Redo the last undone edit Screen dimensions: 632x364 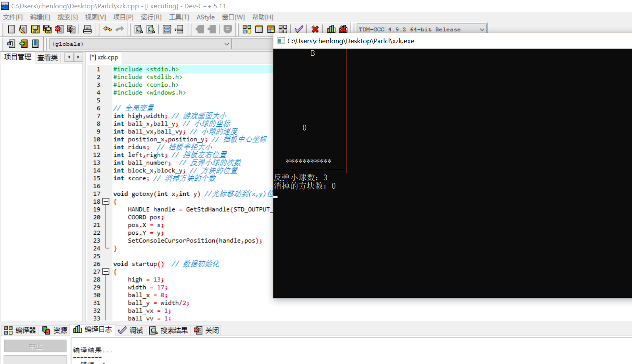(x=120, y=29)
